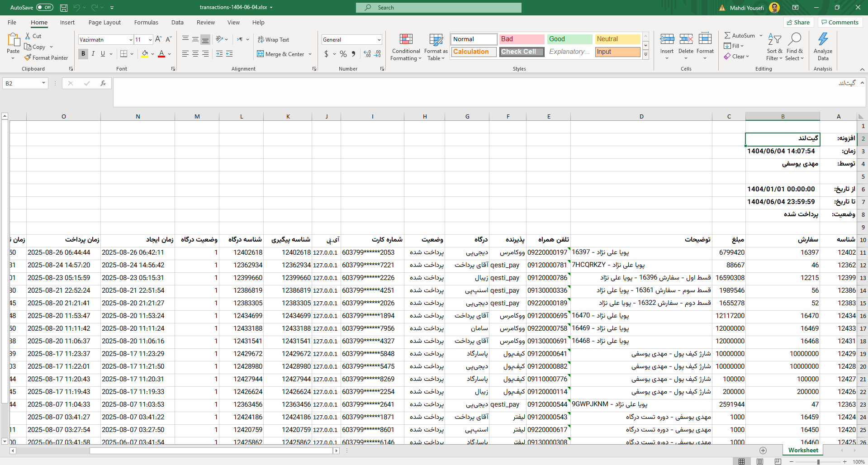Image resolution: width=868 pixels, height=465 pixels.
Task: Toggle Bold formatting
Action: [83, 54]
